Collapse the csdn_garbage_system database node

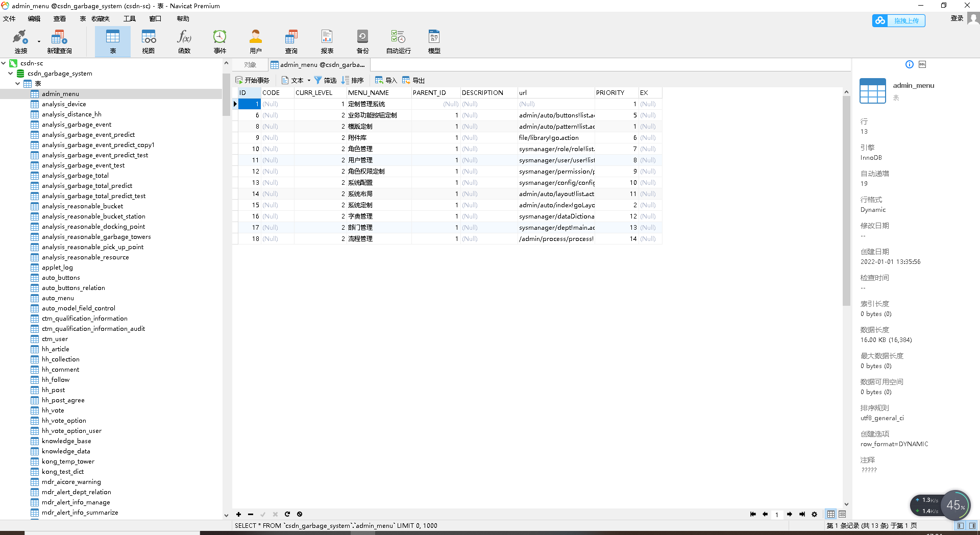(x=10, y=73)
